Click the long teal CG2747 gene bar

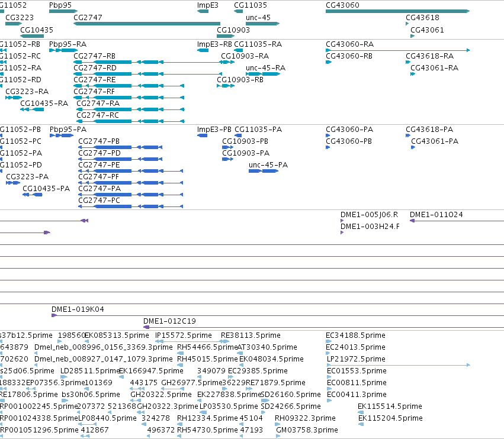[147, 24]
